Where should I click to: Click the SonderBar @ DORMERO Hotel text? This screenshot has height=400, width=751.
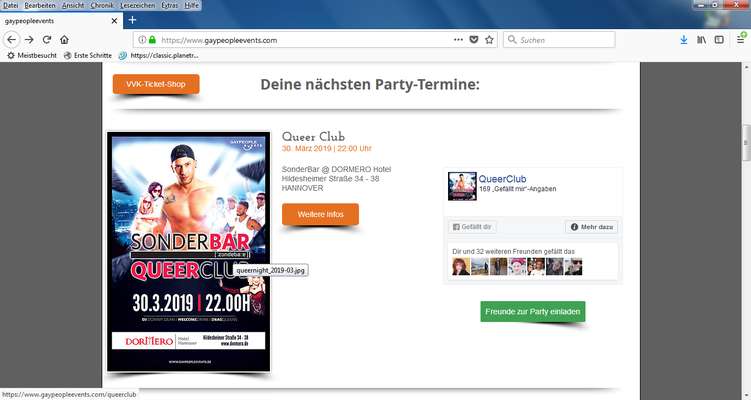click(336, 169)
